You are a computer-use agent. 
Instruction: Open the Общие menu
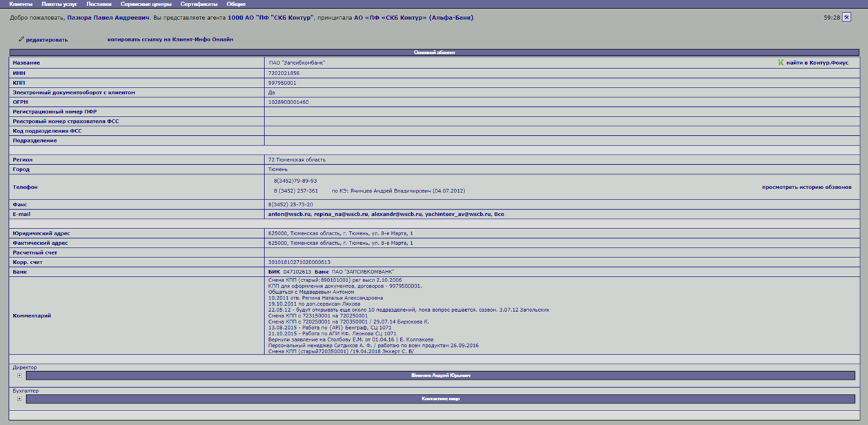pyautogui.click(x=236, y=4)
